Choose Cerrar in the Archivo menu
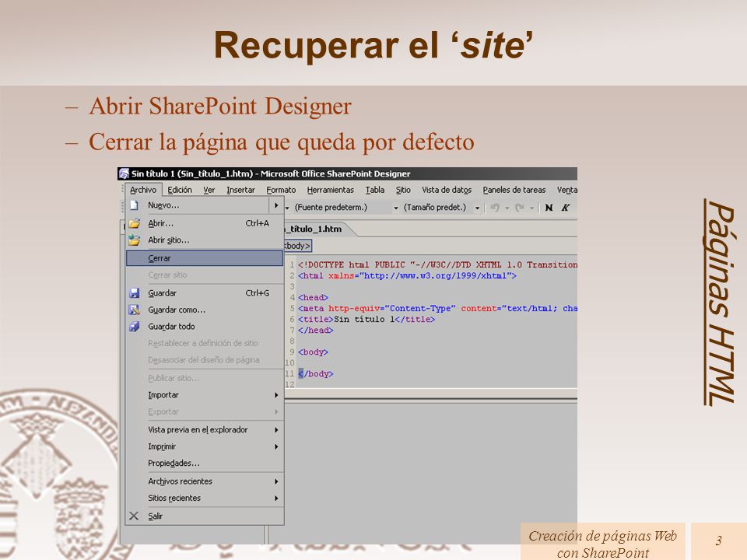Image resolution: width=747 pixels, height=560 pixels. tap(205, 258)
